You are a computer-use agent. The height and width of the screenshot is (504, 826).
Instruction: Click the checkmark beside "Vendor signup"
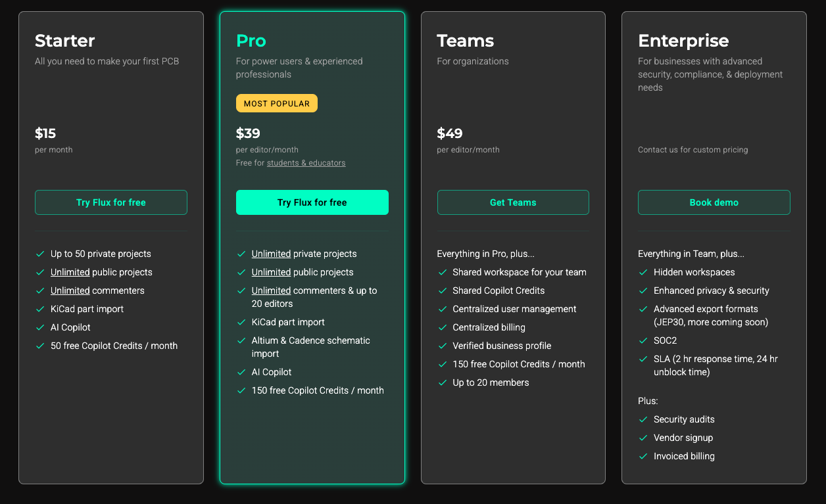point(643,438)
